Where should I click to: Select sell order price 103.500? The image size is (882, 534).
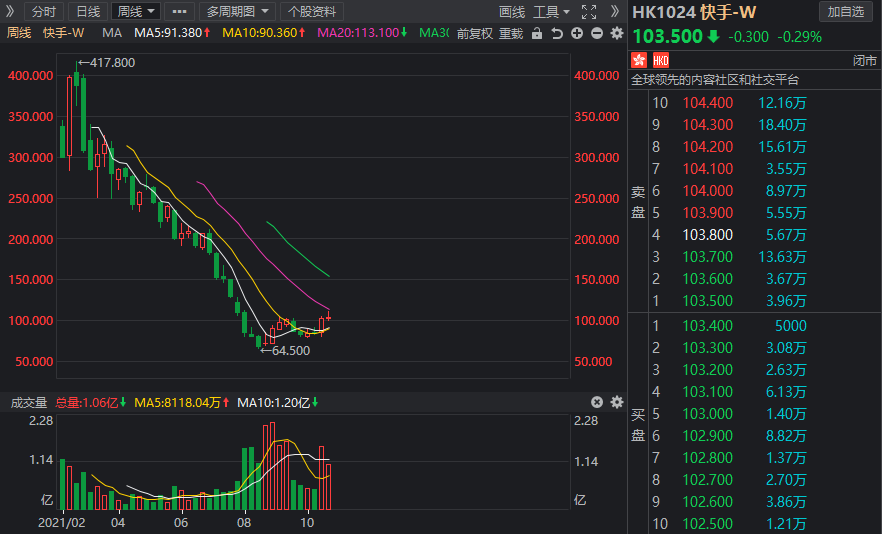[x=708, y=301]
